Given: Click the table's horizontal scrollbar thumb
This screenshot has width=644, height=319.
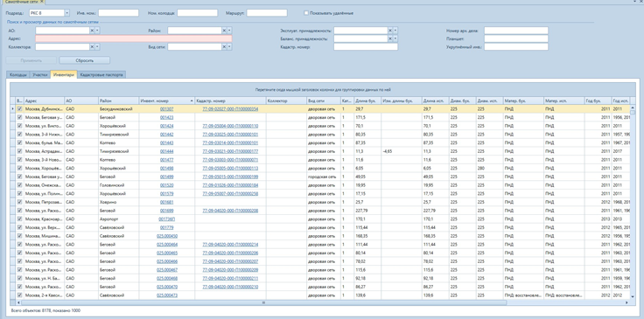Looking at the screenshot, I should pos(263,302).
